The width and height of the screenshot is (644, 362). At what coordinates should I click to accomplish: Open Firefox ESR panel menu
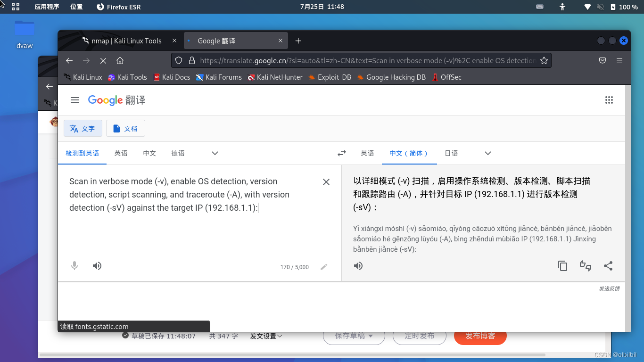(x=118, y=7)
